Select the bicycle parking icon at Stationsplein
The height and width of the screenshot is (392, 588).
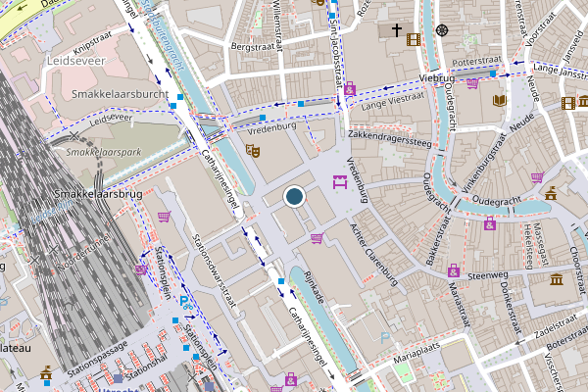click(186, 303)
